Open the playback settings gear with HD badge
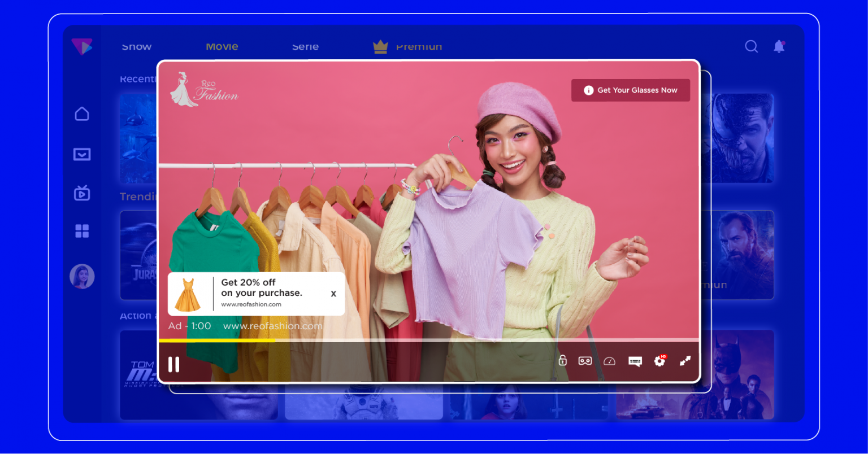The height and width of the screenshot is (454, 868). [659, 361]
